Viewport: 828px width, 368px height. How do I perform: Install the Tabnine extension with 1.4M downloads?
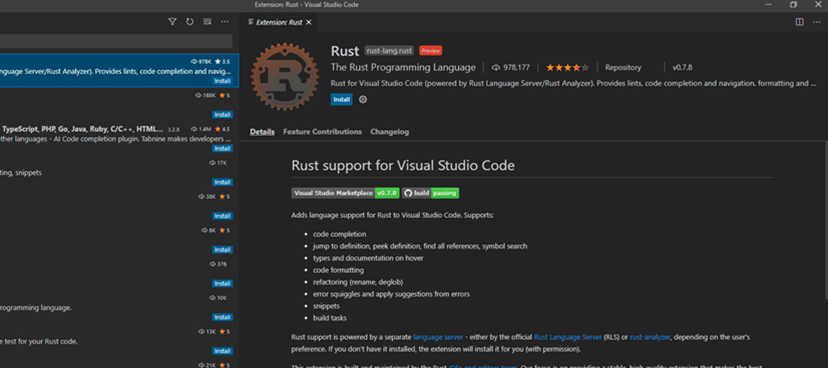click(222, 148)
